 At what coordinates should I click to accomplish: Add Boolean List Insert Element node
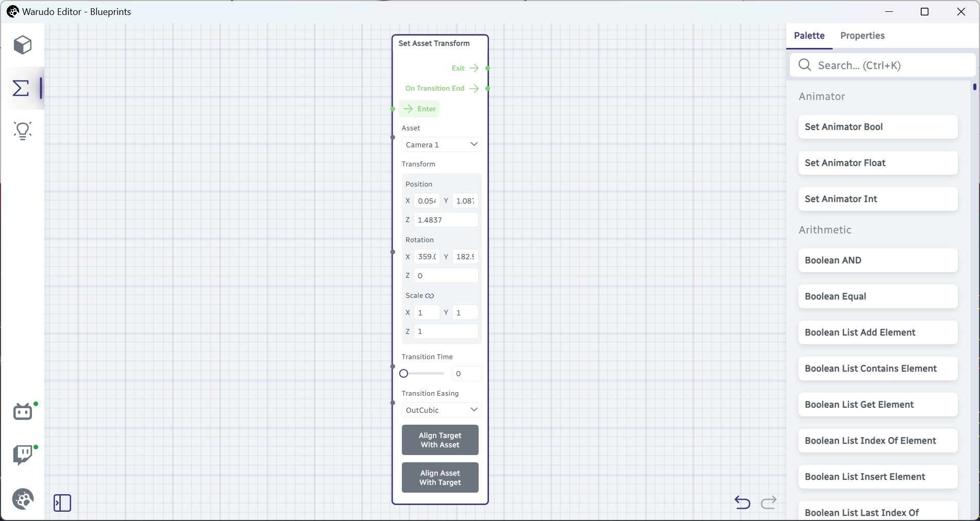[878, 477]
